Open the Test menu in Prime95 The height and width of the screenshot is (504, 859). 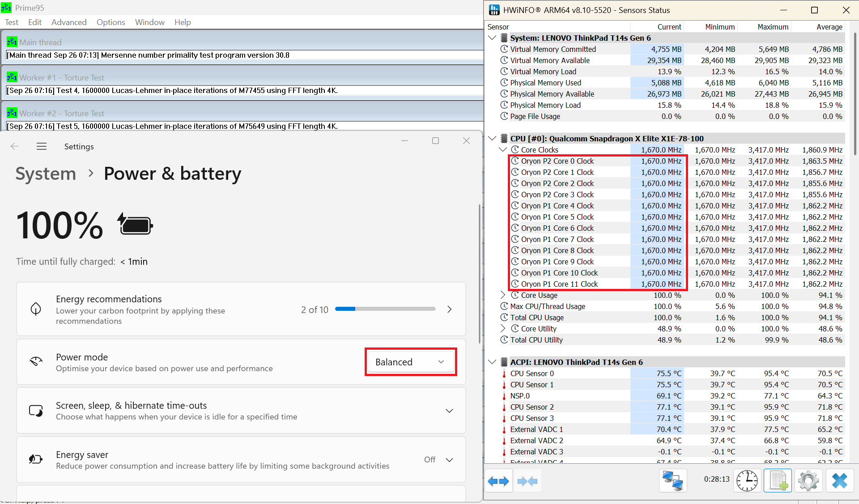(x=12, y=22)
